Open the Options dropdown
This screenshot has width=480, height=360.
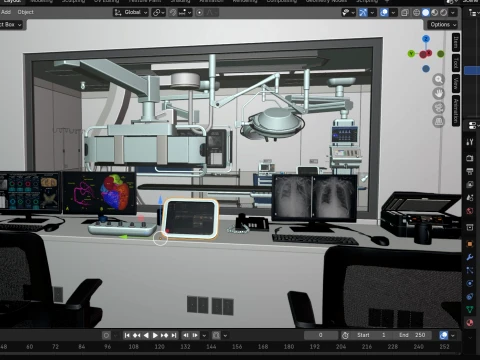(443, 25)
